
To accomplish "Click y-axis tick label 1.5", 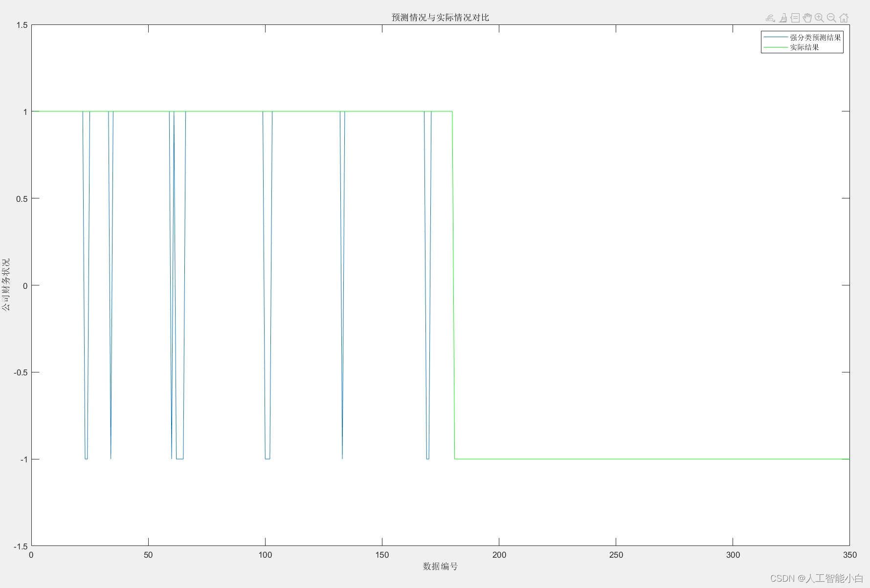I will click(22, 25).
